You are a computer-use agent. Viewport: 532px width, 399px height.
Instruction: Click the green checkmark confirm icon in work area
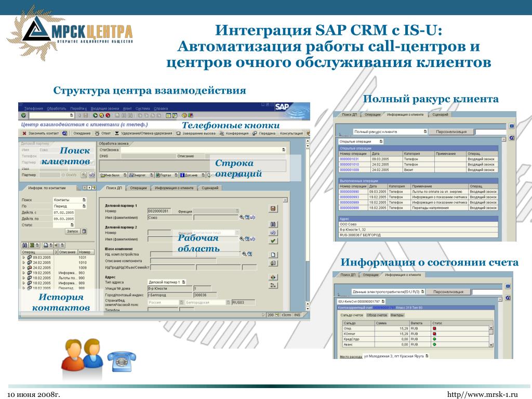[x=273, y=241]
